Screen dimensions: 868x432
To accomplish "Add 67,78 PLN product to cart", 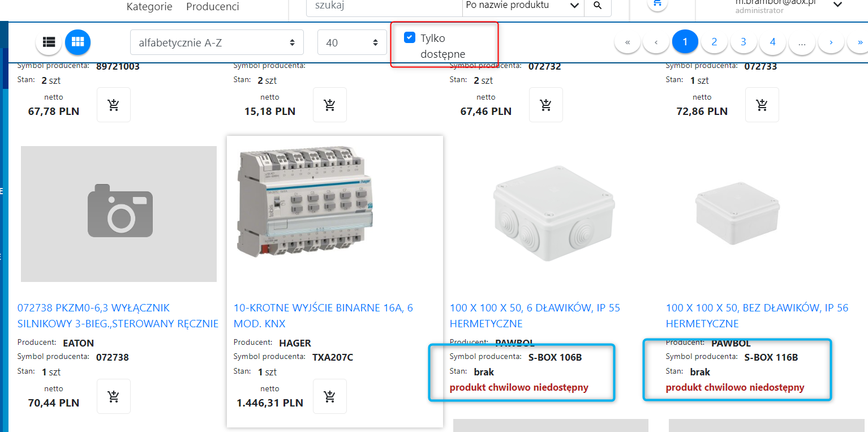I will 114,105.
